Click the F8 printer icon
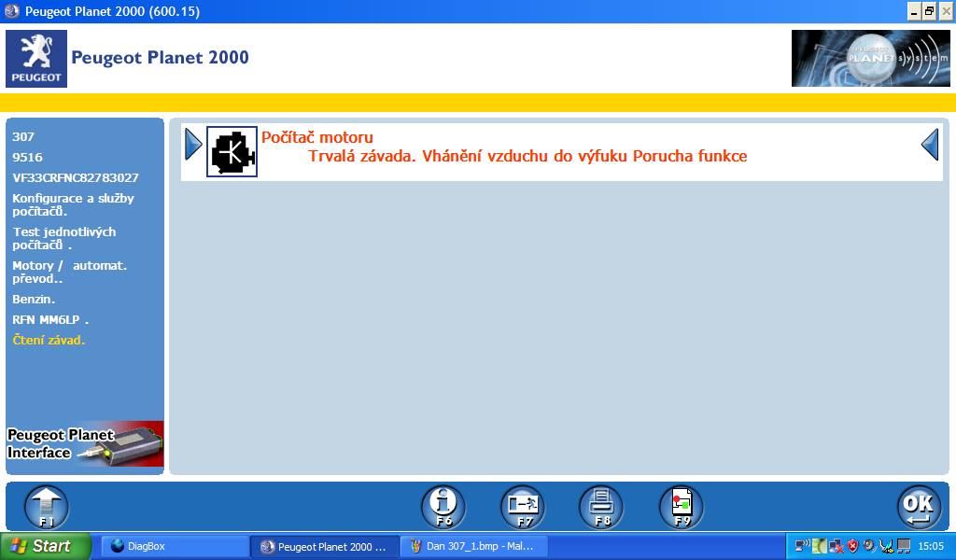The image size is (956, 560). click(x=602, y=507)
